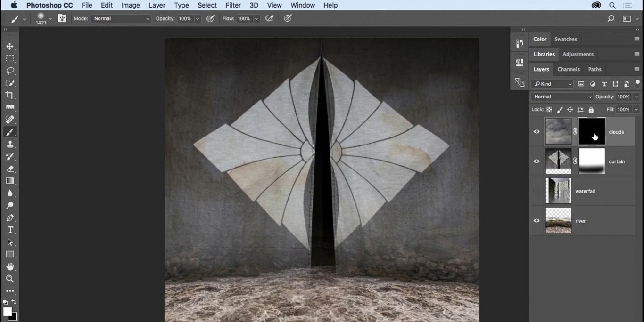The image size is (644, 322).
Task: Open the brush settings panel from options bar
Action: click(x=62, y=18)
